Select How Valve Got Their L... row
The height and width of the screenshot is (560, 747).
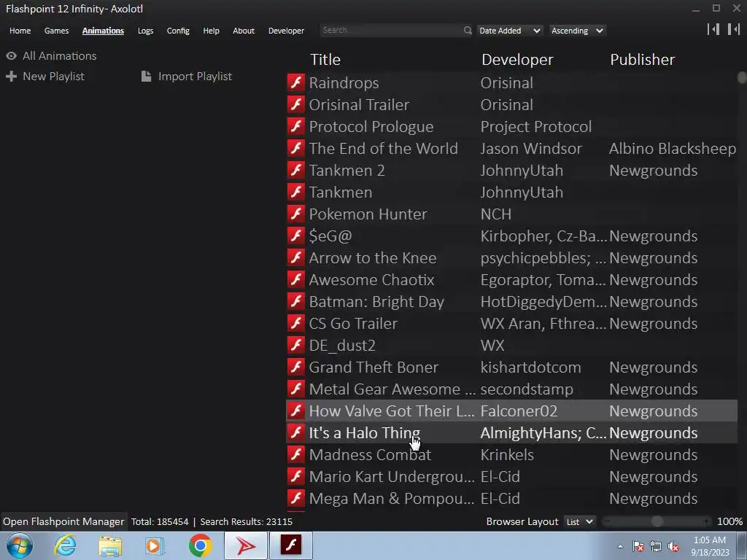pos(511,411)
